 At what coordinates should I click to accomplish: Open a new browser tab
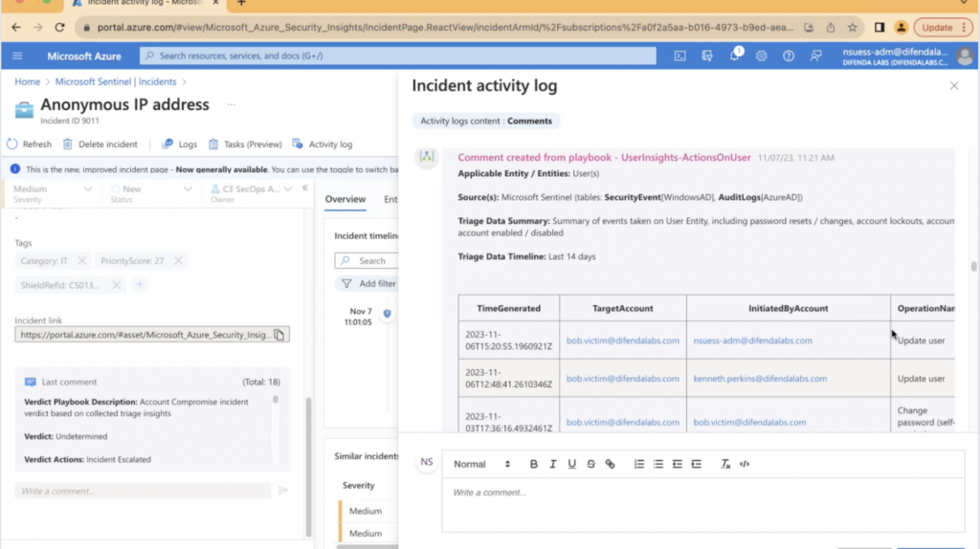click(x=241, y=3)
